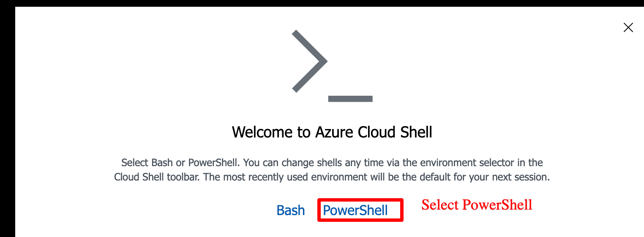Close the Cloud Shell welcome dialog
Screen dimensions: 644x237
(628, 28)
